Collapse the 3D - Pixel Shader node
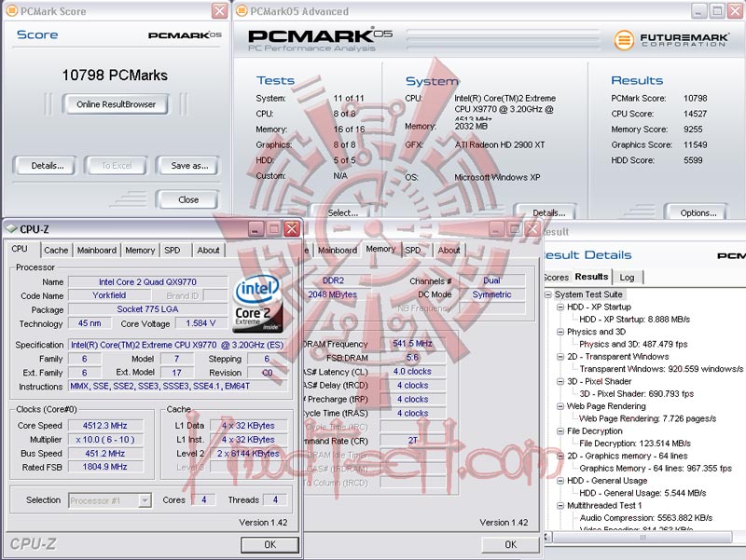Image resolution: width=746 pixels, height=560 pixels. (x=560, y=381)
